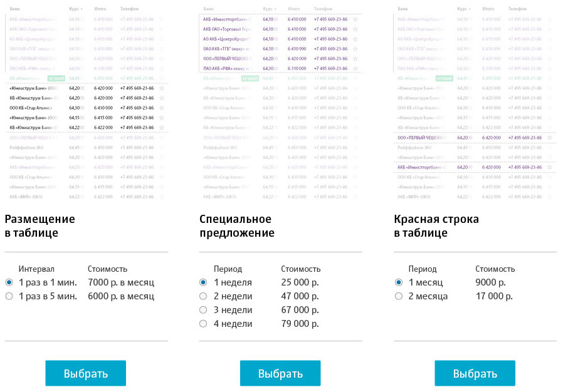Pick the «4 недели» option for 79 000 р.
Screen dimensions: 563x392
pyautogui.click(x=203, y=324)
